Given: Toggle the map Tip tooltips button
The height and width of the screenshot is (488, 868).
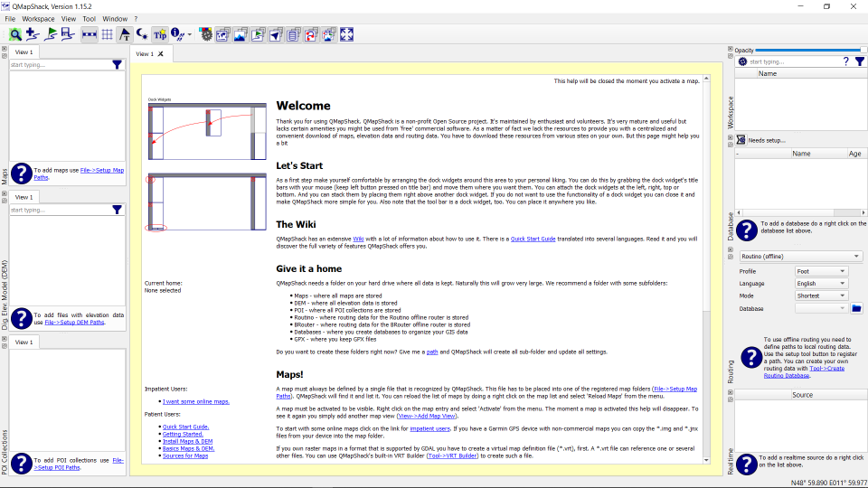Looking at the screenshot, I should tap(160, 35).
